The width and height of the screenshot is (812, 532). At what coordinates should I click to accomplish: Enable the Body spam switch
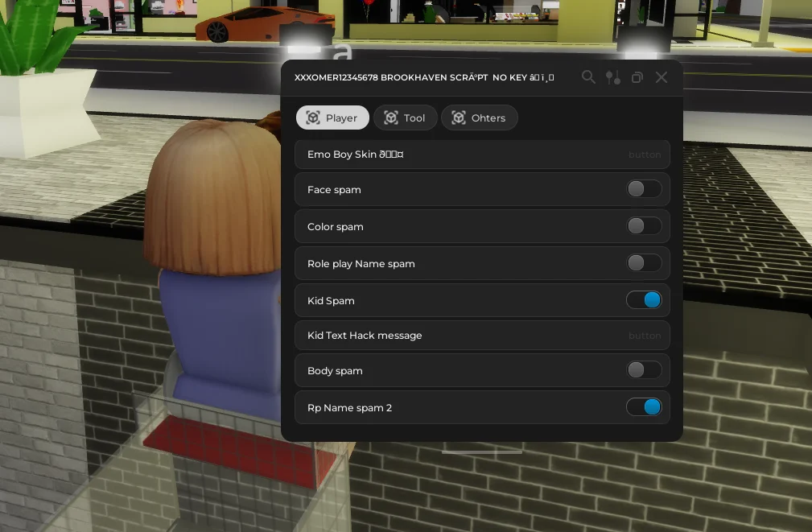point(644,370)
